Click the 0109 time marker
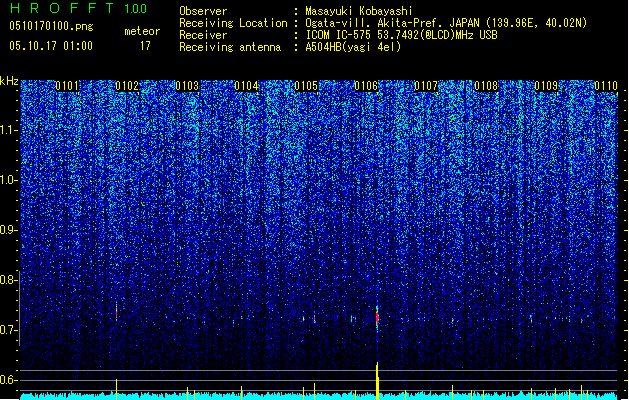The height and width of the screenshot is (400, 629). pos(546,86)
